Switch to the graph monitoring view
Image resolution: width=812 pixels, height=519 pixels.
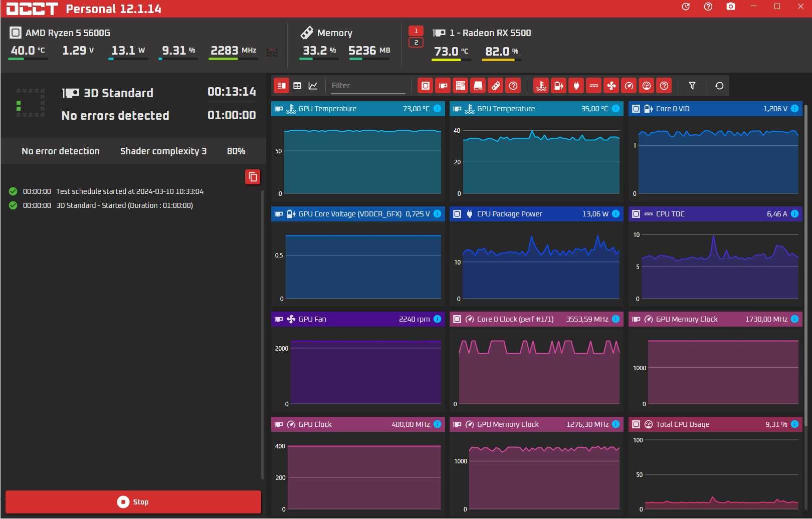tap(313, 86)
